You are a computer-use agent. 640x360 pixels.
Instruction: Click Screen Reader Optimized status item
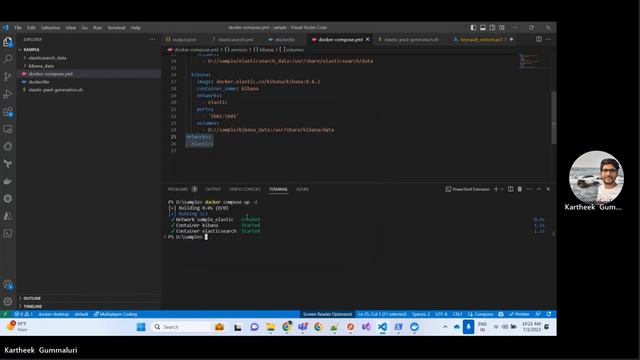pyautogui.click(x=327, y=314)
